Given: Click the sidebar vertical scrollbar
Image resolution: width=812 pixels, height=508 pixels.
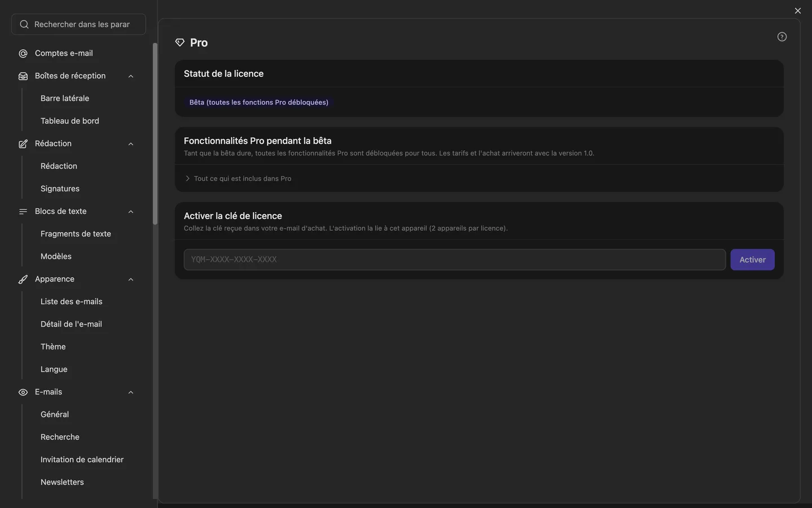Looking at the screenshot, I should click(x=155, y=134).
